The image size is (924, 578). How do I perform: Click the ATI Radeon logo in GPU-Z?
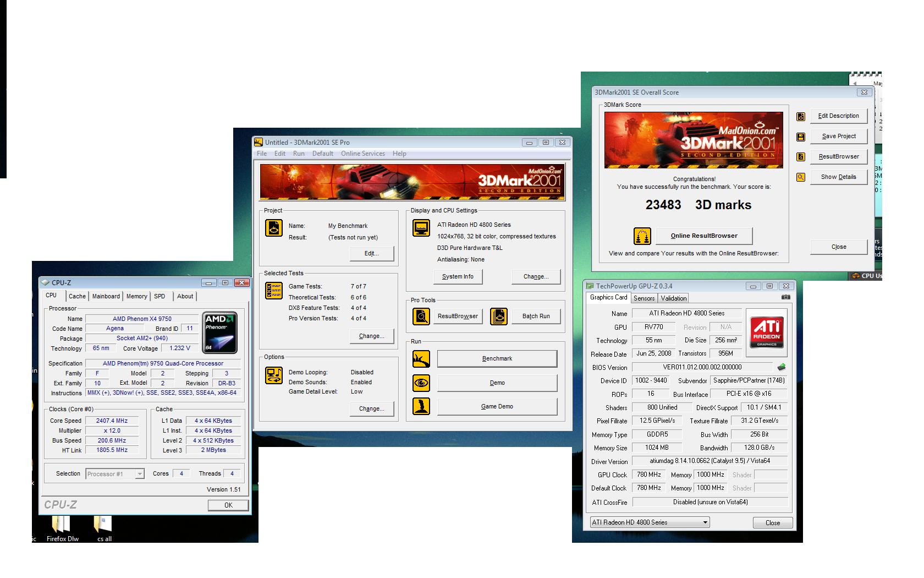click(766, 333)
